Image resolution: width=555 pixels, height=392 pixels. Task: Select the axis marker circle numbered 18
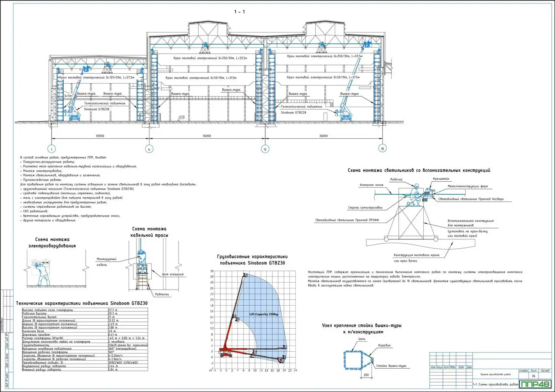[382, 149]
